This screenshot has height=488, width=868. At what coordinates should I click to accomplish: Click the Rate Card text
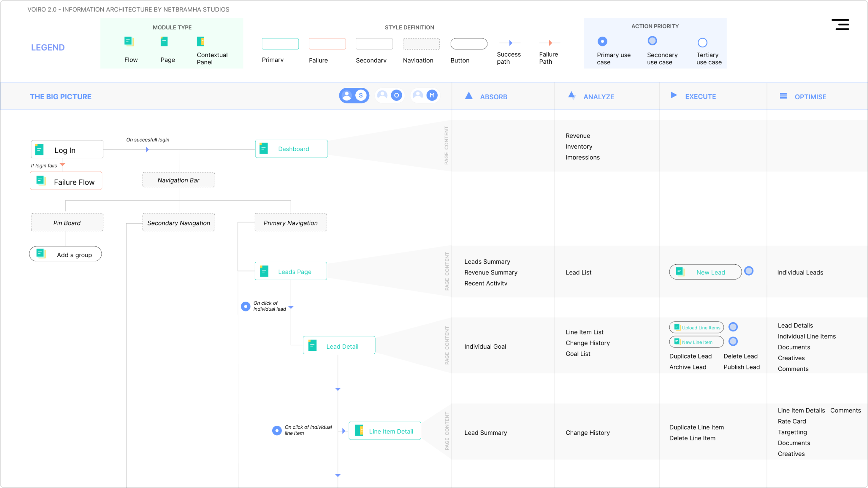pyautogui.click(x=792, y=422)
